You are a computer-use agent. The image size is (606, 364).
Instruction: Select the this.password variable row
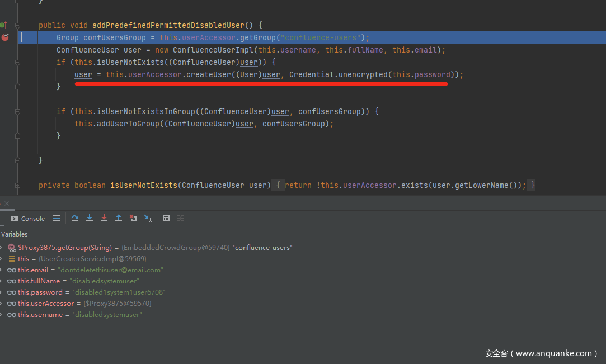pos(84,292)
